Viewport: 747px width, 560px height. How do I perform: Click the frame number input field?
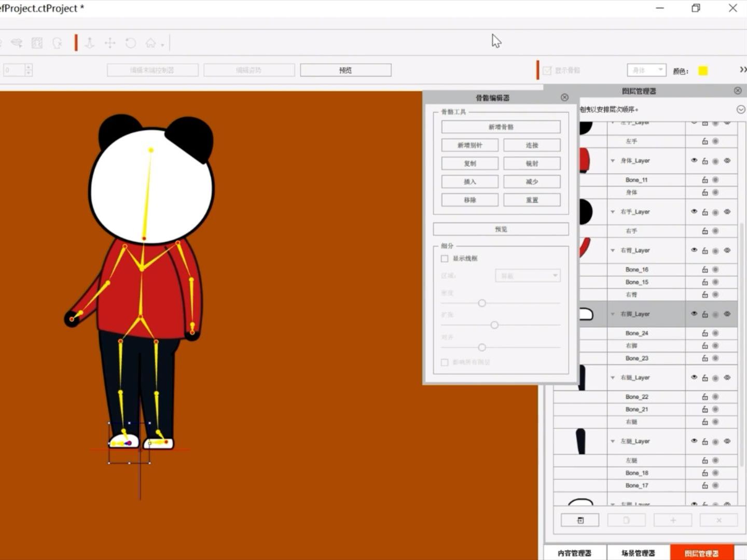15,69
